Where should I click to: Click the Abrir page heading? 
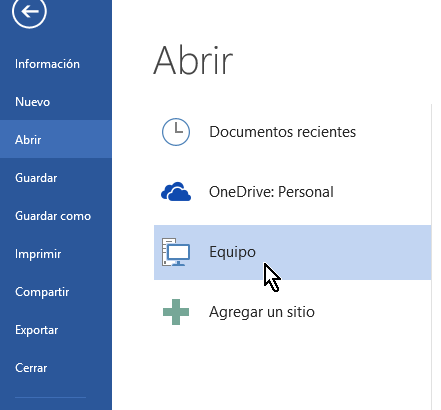tap(193, 61)
